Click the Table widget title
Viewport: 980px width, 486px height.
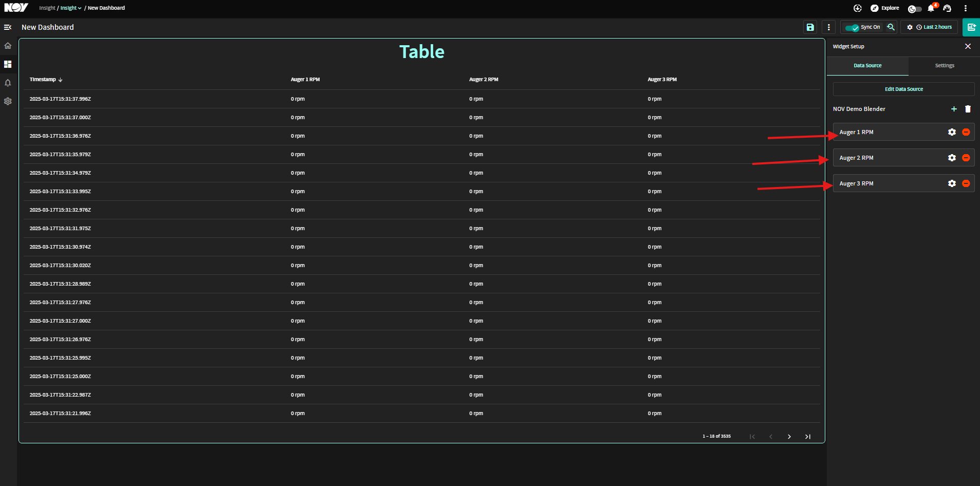point(422,52)
